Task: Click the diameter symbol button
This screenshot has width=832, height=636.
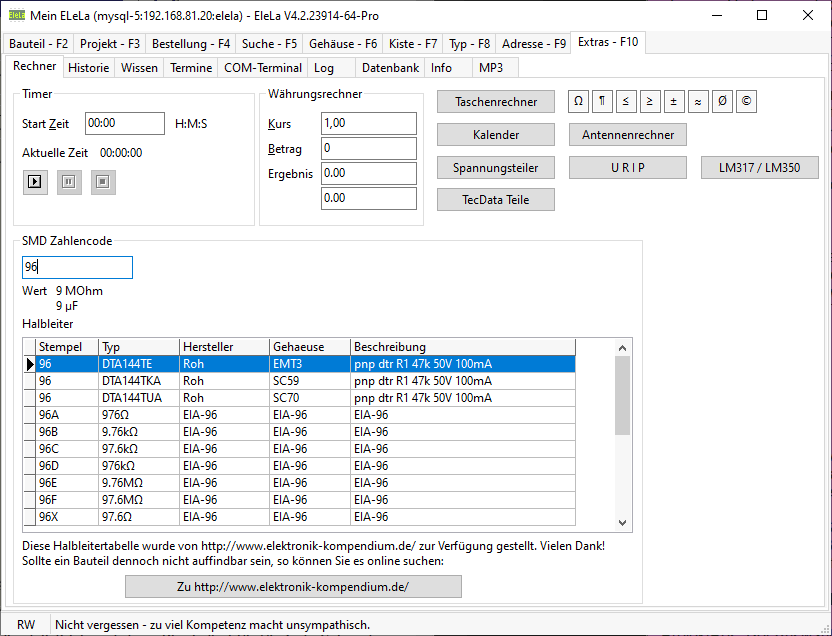Action: [x=722, y=101]
